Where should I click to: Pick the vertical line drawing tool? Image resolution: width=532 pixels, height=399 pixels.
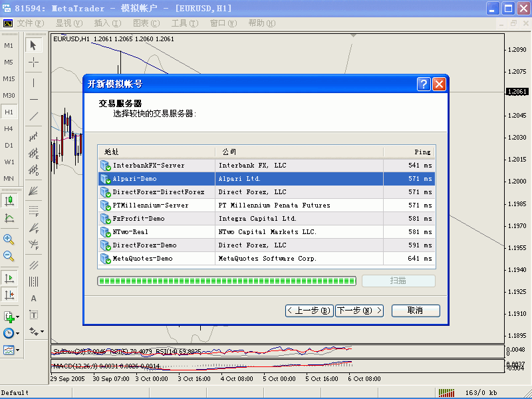(x=34, y=82)
